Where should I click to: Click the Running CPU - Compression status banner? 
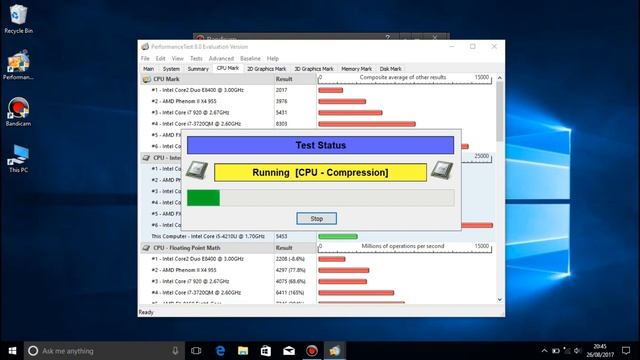click(x=320, y=172)
